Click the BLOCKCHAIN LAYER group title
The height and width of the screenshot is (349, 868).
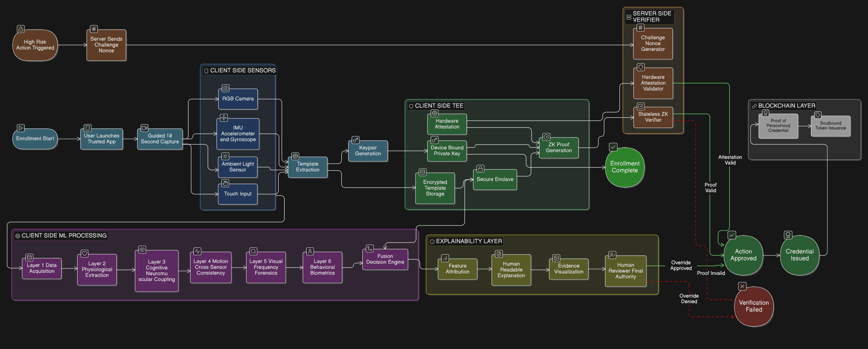pyautogui.click(x=786, y=106)
